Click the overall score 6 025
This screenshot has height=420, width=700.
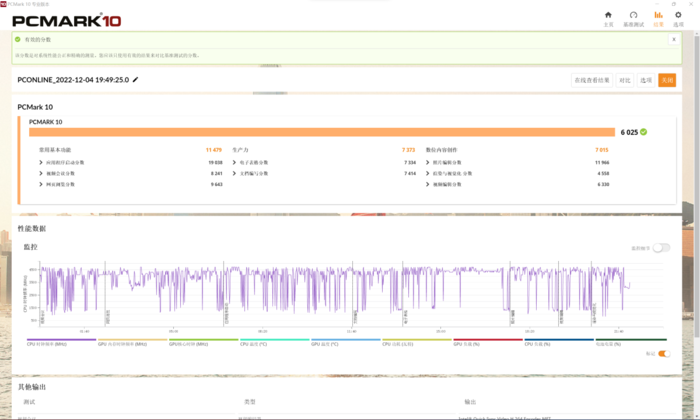pyautogui.click(x=629, y=132)
